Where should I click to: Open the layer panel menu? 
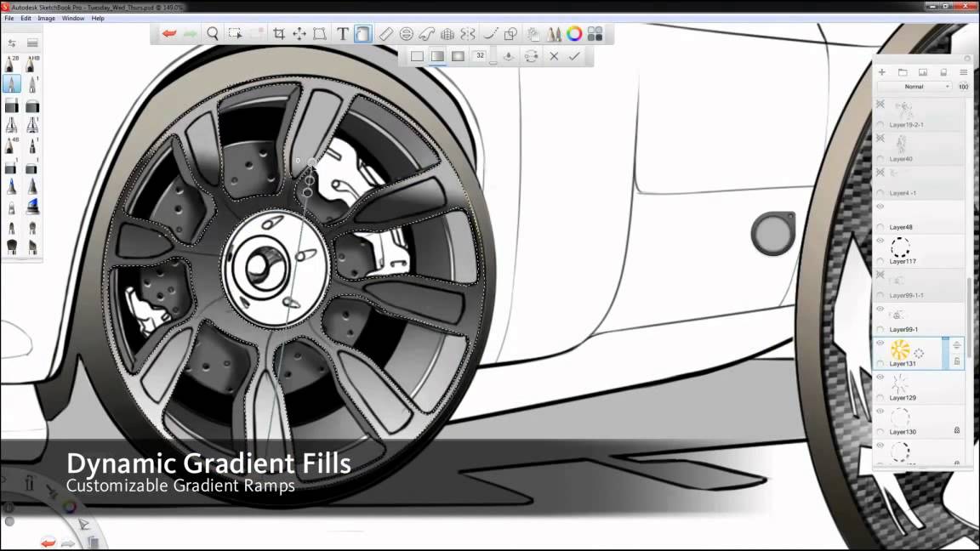click(x=964, y=72)
